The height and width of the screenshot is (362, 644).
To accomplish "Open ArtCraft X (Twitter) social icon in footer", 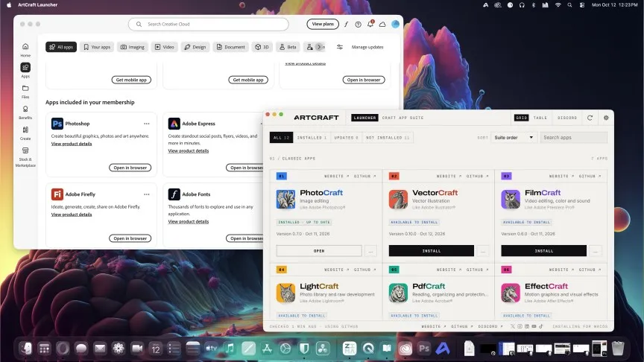I will (x=513, y=326).
